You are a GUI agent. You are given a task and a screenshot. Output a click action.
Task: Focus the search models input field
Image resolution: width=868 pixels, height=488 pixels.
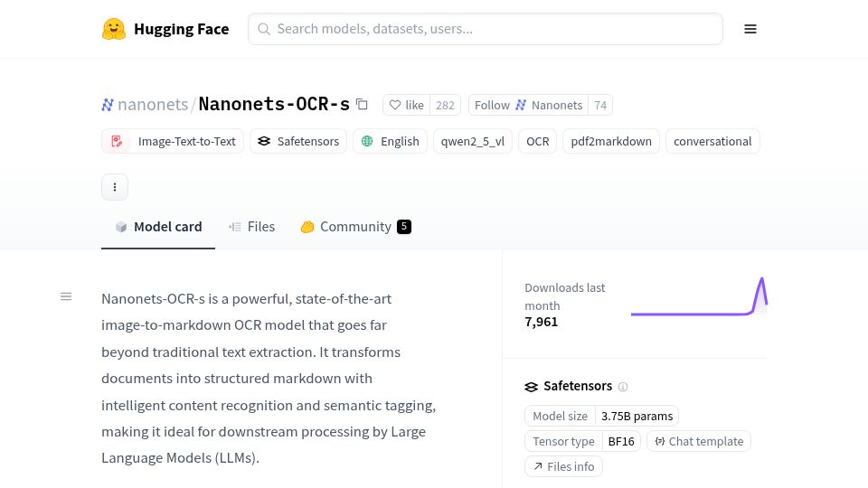tap(486, 29)
